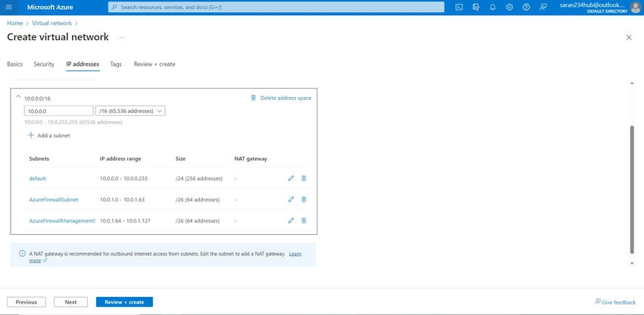This screenshot has width=644, height=315.
Task: Click the Size column header
Action: pos(180,158)
